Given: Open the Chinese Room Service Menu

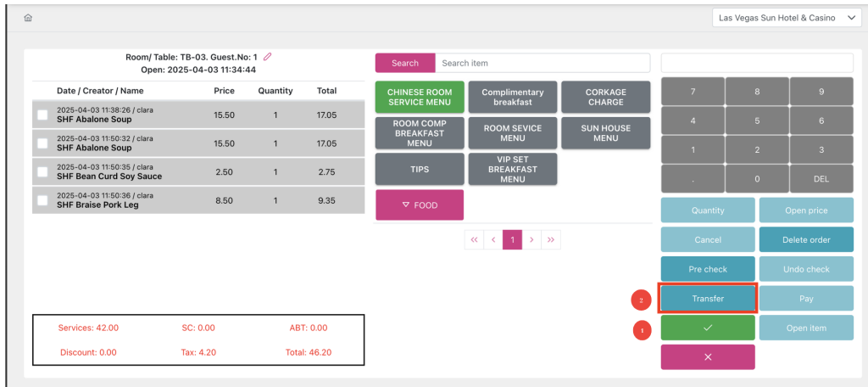Looking at the screenshot, I should 420,98.
